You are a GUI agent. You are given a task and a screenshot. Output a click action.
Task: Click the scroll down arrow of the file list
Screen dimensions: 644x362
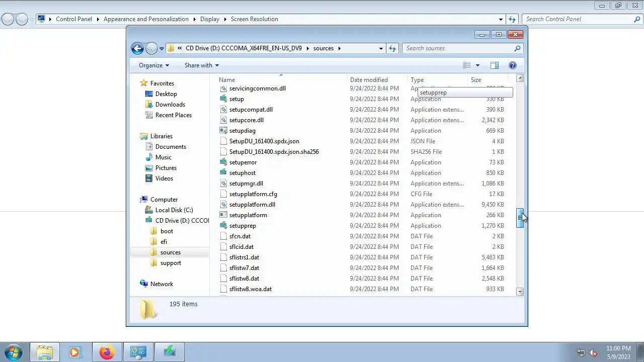pos(520,292)
